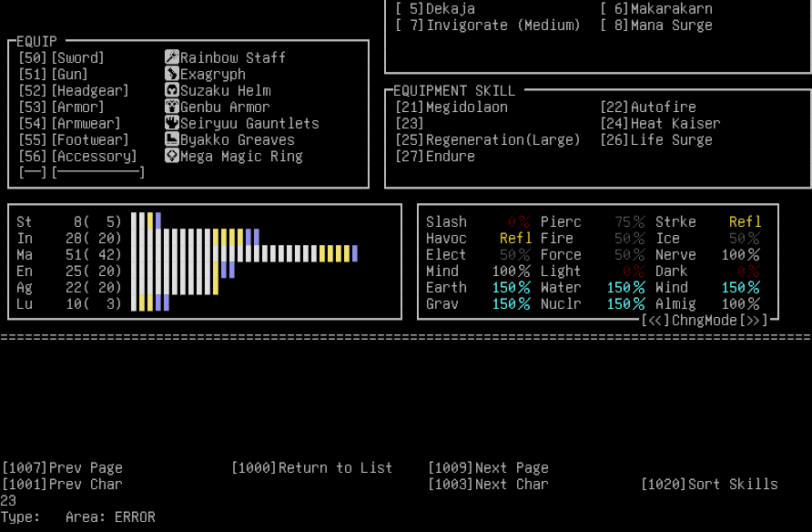Click the Rainbow Staff item name
The width and height of the screenshot is (812, 532).
(233, 57)
